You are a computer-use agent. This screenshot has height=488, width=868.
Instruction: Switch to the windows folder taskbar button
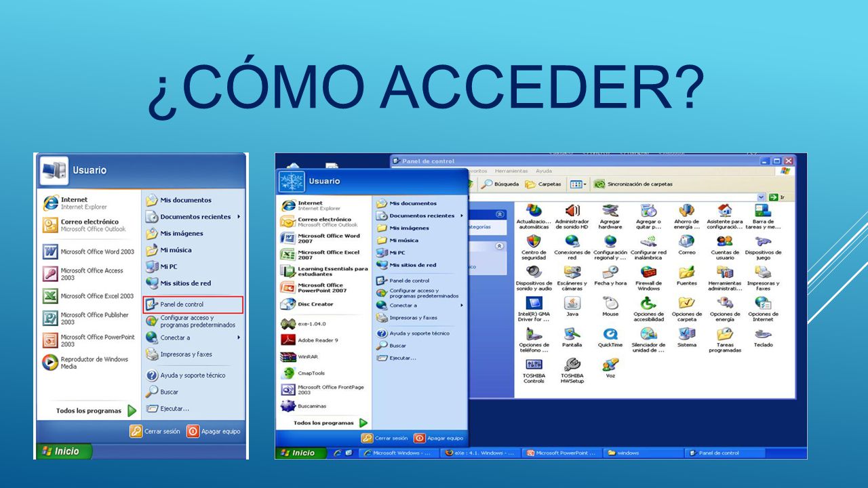click(x=643, y=453)
